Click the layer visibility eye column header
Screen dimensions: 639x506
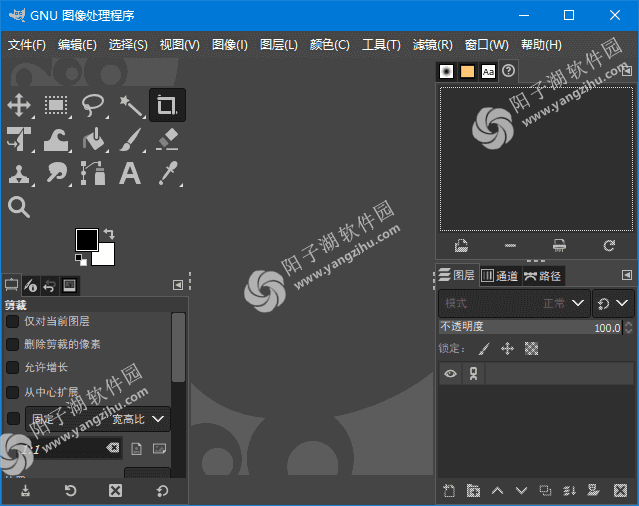450,374
